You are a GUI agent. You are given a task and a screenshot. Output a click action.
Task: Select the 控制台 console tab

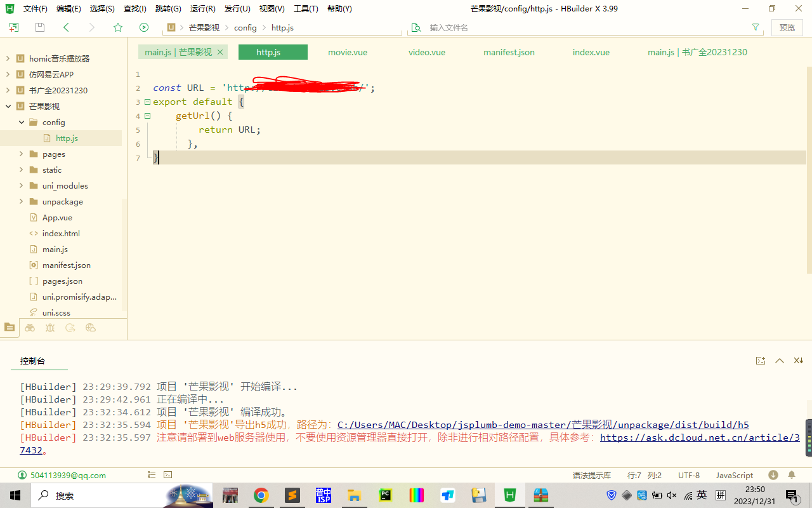[32, 361]
